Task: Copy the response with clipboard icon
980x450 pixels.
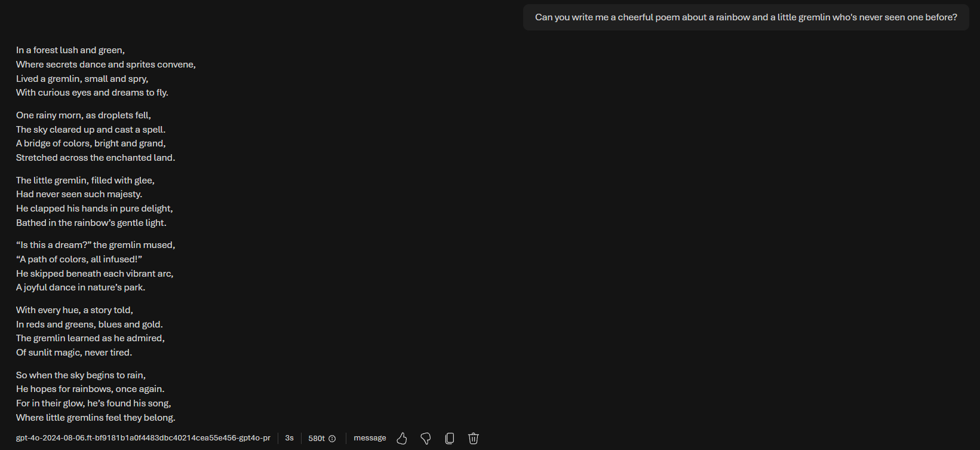Action: 450,439
